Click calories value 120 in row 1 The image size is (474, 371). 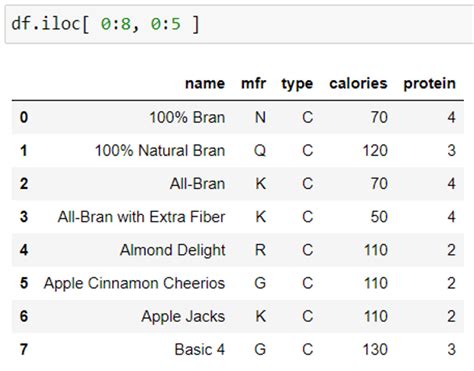375,150
